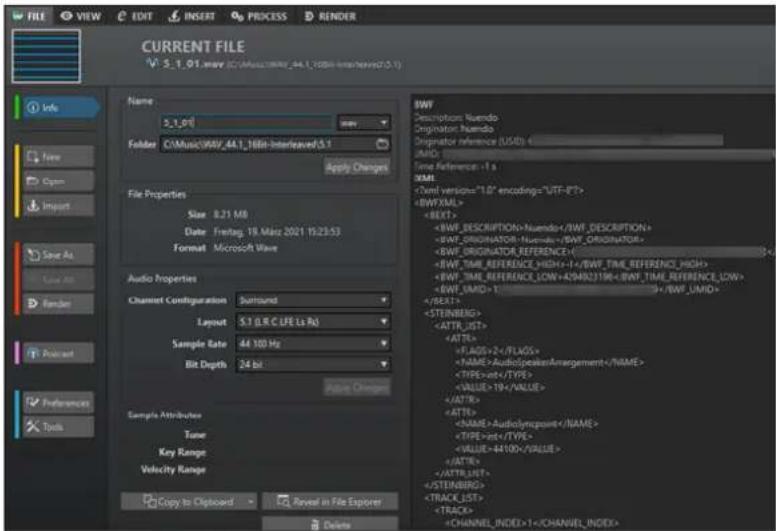776x531 pixels.
Task: Open the Sample Rate dropdown
Action: pos(313,343)
